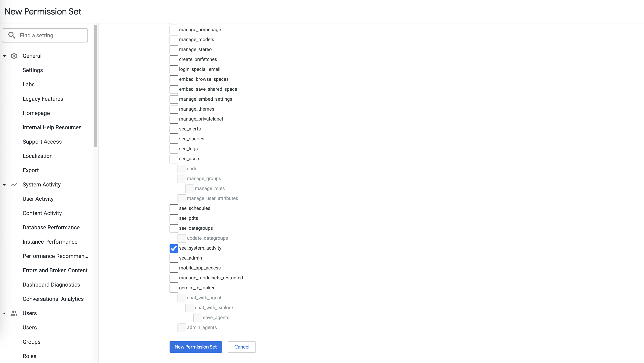This screenshot has width=644, height=363.
Task: Collapse the General section arrow
Action: pyautogui.click(x=5, y=56)
